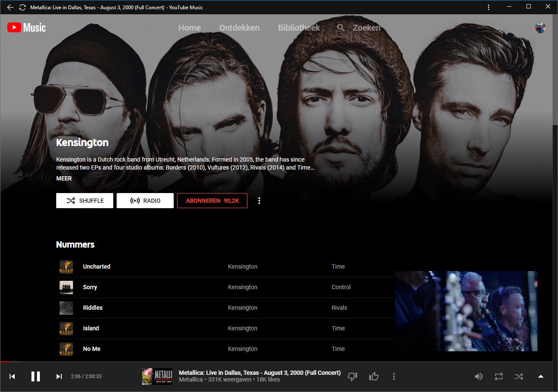Maximize the YouTube Music window
558x392 pixels.
[x=529, y=7]
